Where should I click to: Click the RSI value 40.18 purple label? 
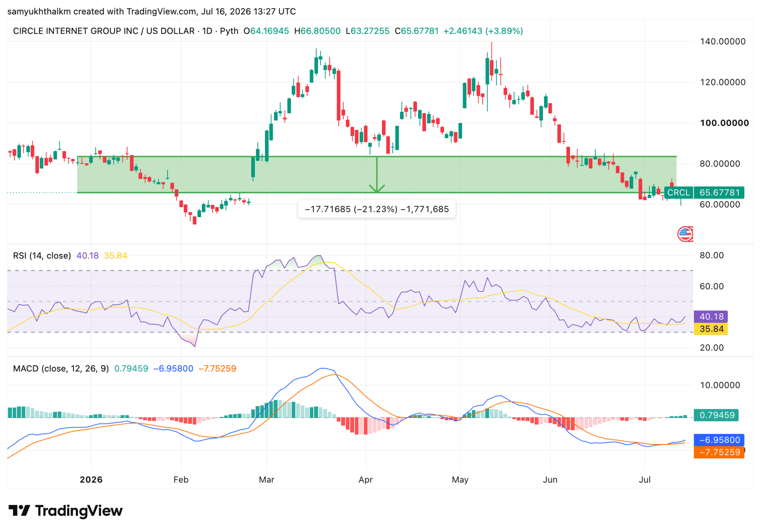click(710, 317)
